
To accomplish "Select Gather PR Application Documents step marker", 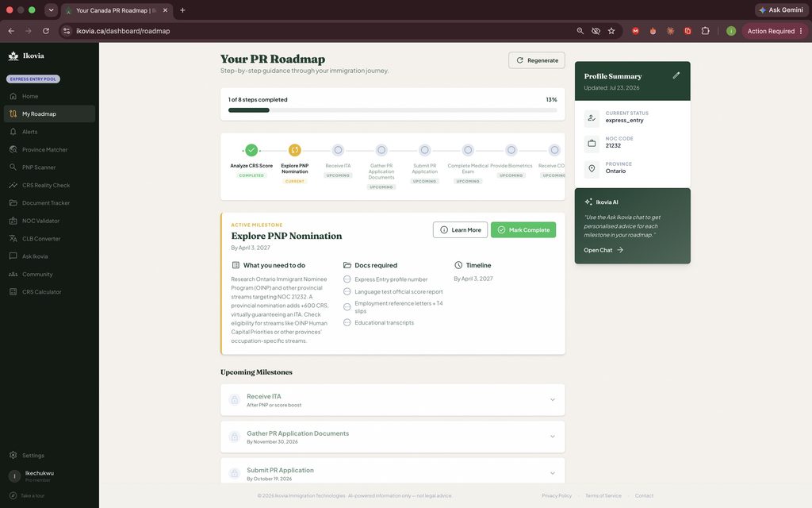I will (x=381, y=150).
